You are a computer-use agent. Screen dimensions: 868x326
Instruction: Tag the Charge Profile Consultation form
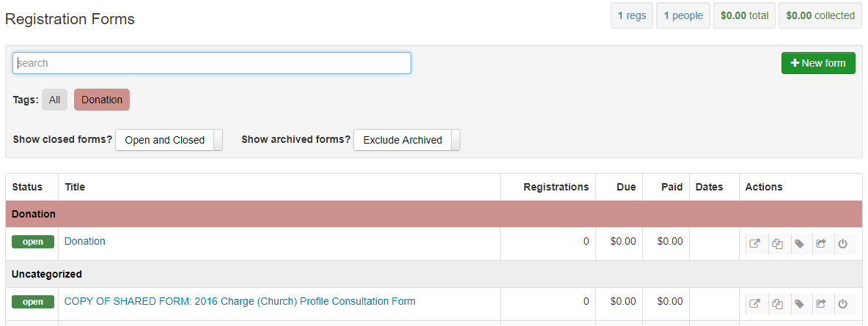[800, 303]
